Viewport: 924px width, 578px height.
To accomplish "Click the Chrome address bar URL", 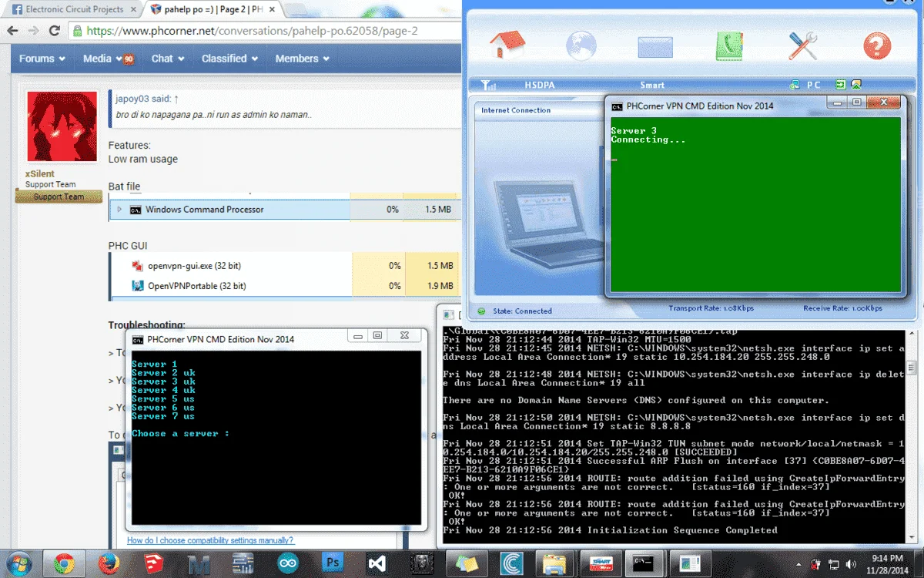I will point(252,31).
